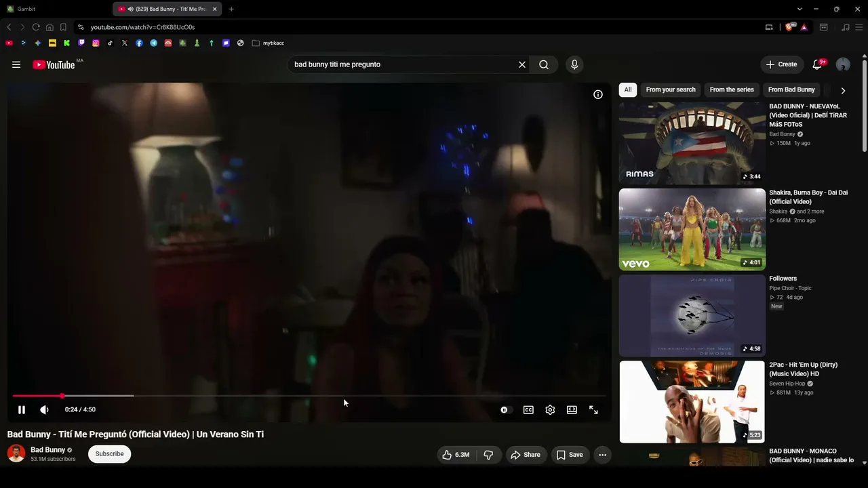Switch to theater mode

[572, 409]
